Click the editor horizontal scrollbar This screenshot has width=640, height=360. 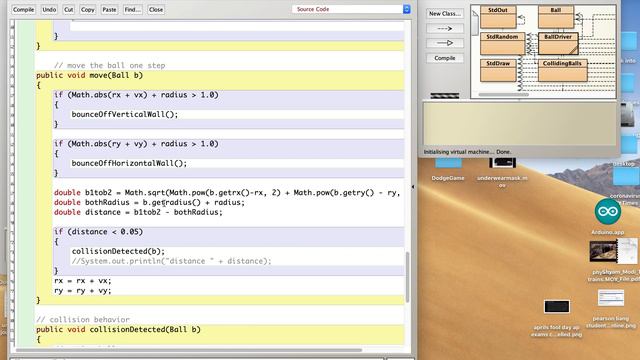point(189,350)
